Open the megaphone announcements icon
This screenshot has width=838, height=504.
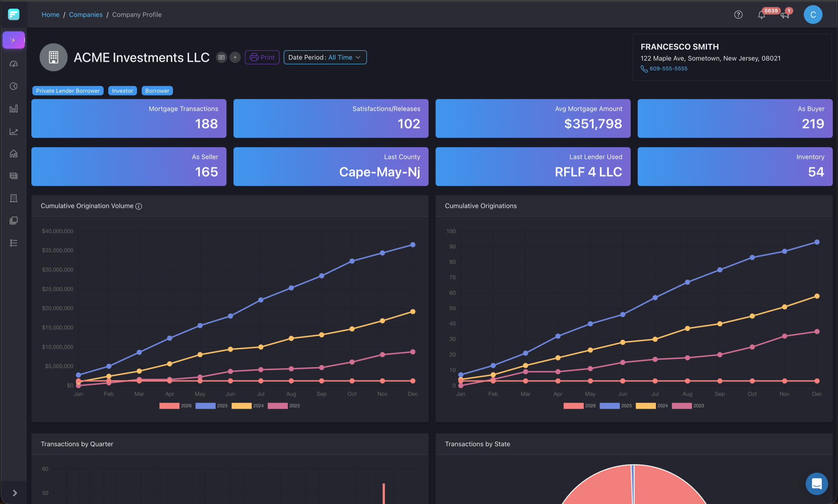tap(784, 15)
